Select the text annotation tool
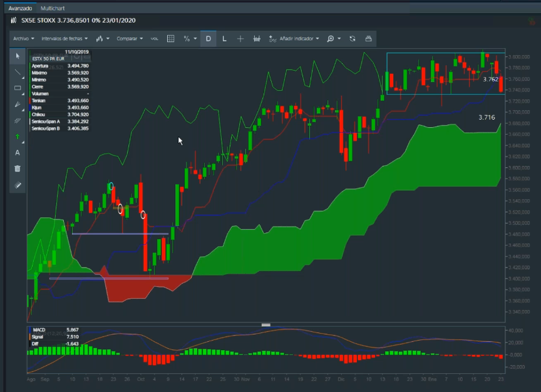This screenshot has width=541, height=392. (x=18, y=153)
